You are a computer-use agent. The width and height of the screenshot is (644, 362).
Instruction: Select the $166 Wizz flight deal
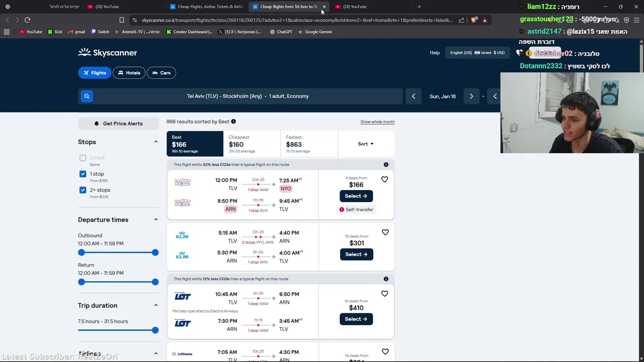(356, 196)
